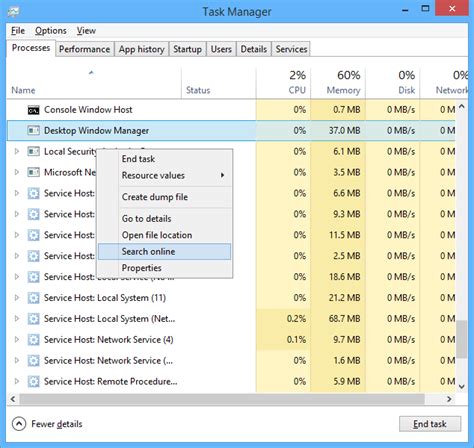Click the Task Manager title bar icon
The image size is (474, 448).
[14, 12]
